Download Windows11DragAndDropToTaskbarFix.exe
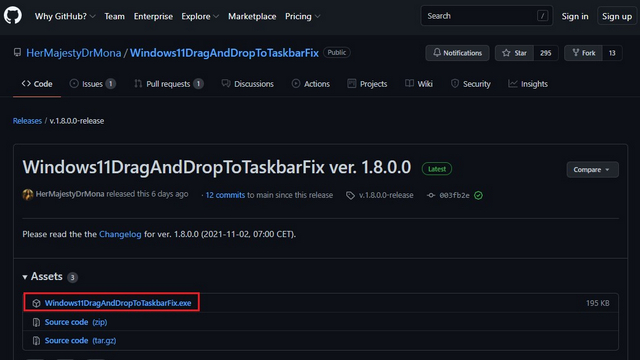 coord(118,303)
